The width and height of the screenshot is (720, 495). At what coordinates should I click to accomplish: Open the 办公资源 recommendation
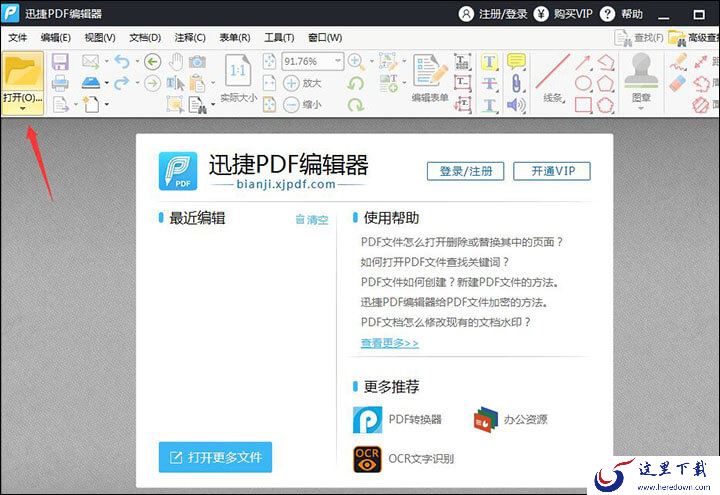point(511,420)
